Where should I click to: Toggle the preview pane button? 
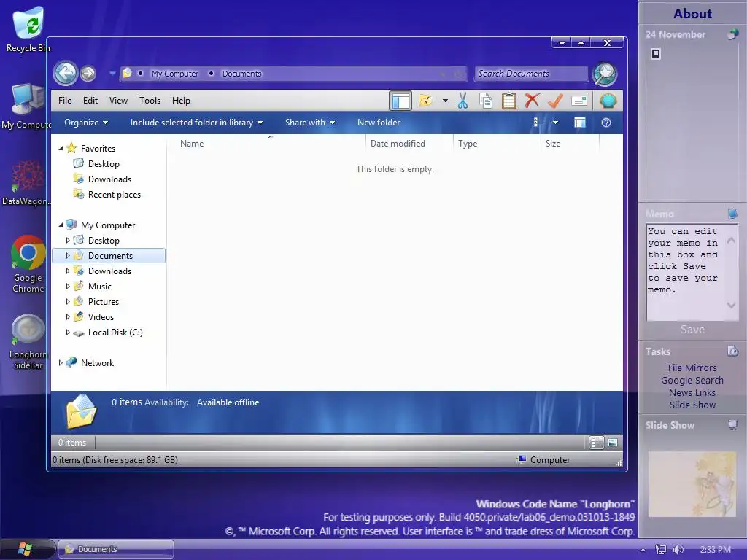coord(580,122)
